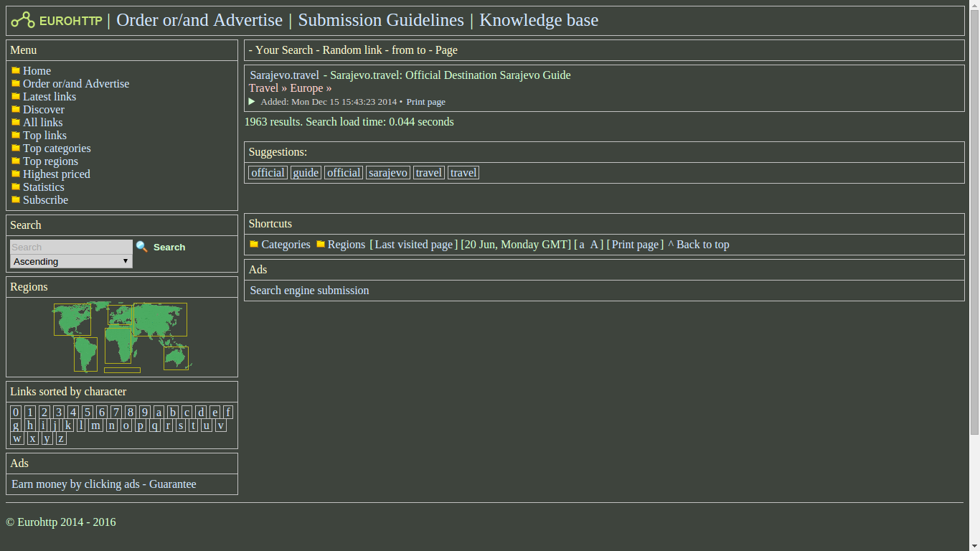Viewport: 980px width, 551px height.
Task: Open Discover menu item
Action: pyautogui.click(x=44, y=109)
